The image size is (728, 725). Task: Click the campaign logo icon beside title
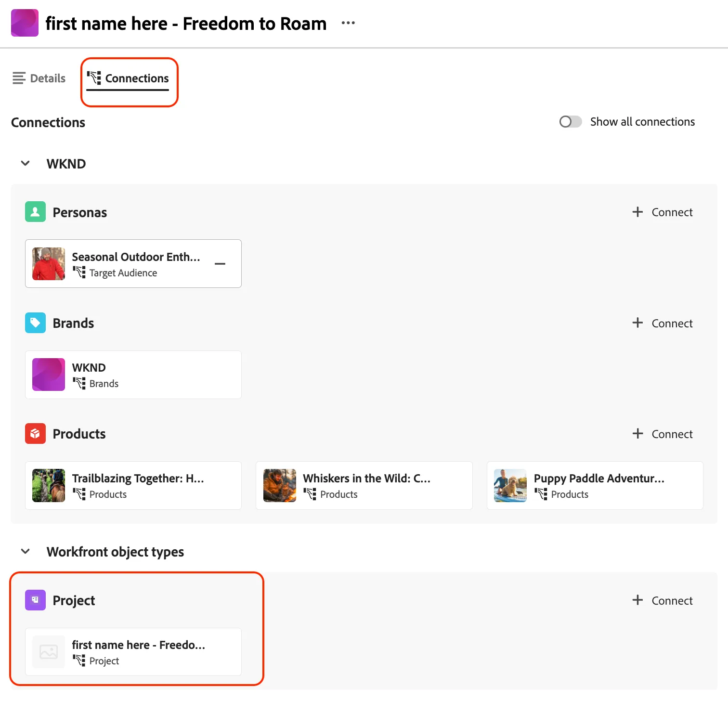click(x=25, y=23)
